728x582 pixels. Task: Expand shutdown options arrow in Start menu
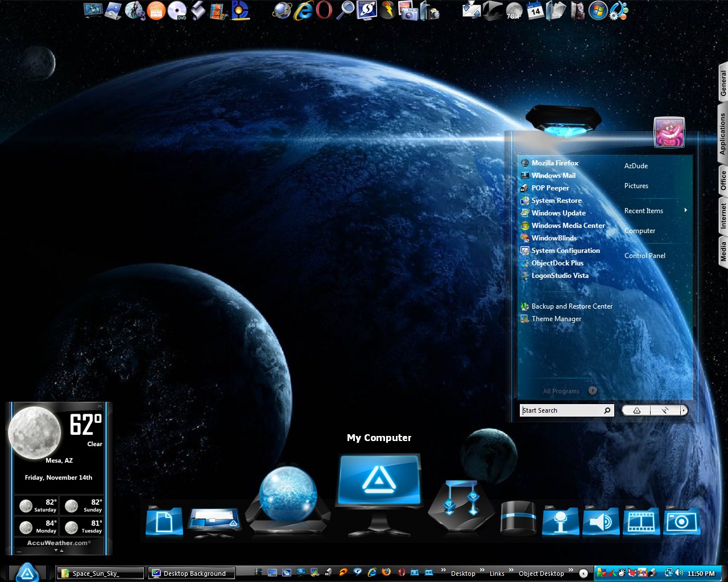[684, 410]
